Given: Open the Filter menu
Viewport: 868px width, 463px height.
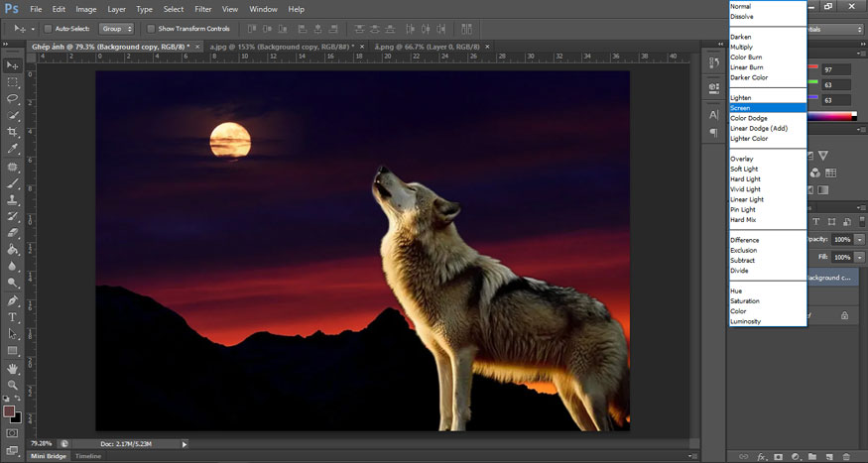Looking at the screenshot, I should tap(203, 9).
